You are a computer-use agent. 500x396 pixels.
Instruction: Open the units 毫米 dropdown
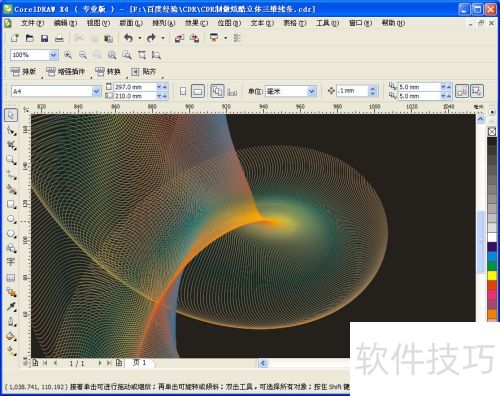coord(311,91)
